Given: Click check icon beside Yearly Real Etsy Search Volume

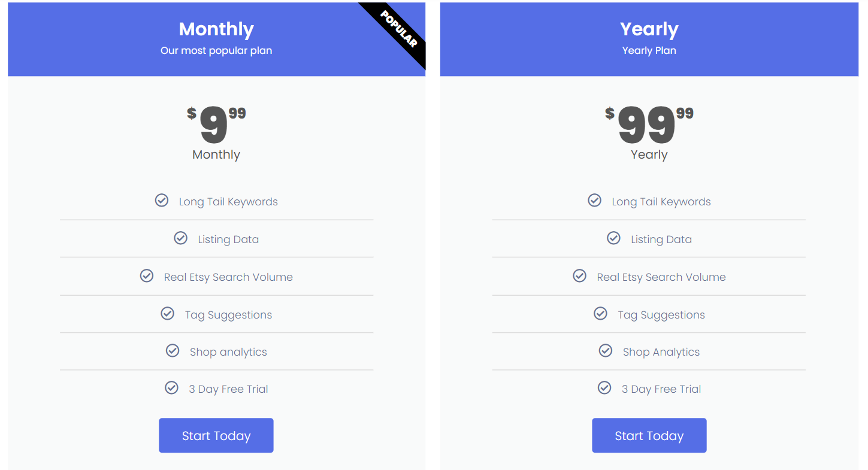Looking at the screenshot, I should (579, 276).
